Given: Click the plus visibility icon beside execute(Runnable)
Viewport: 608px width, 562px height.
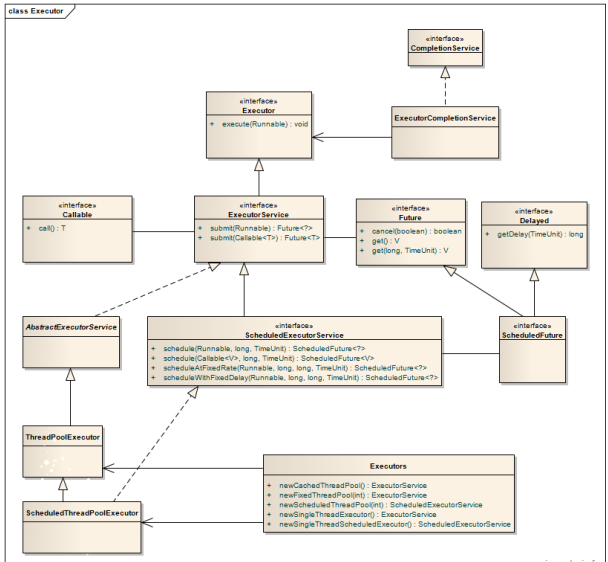Looking at the screenshot, I should tap(212, 124).
